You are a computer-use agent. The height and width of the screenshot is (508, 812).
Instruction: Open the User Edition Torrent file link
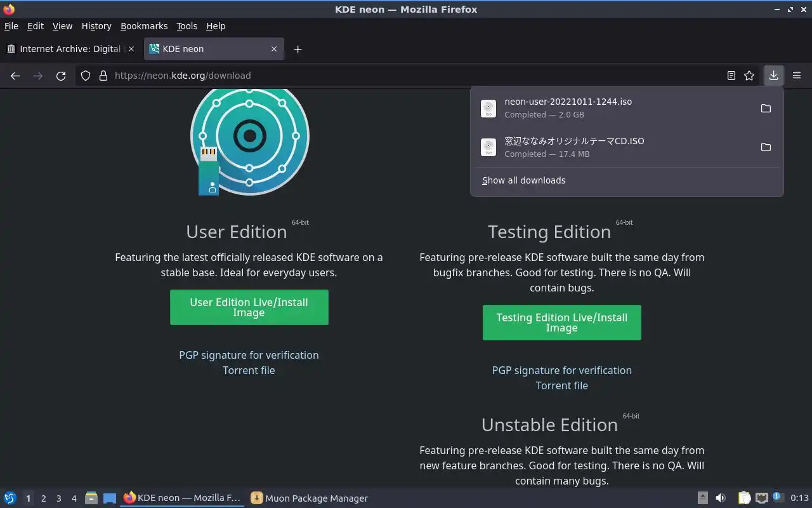click(249, 370)
